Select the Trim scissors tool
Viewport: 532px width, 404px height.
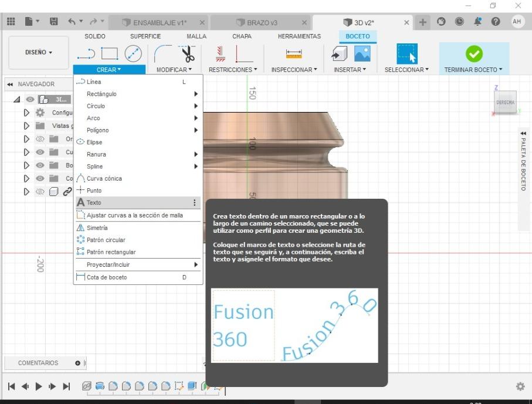[188, 54]
